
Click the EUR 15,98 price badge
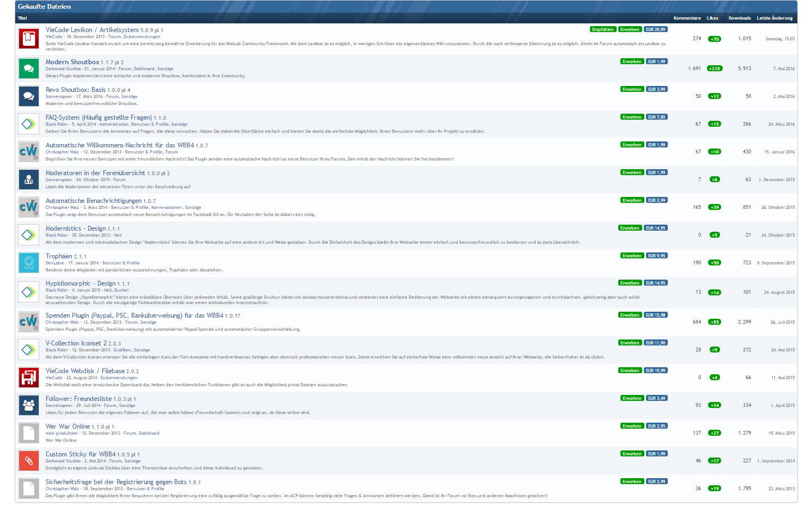[x=656, y=315]
